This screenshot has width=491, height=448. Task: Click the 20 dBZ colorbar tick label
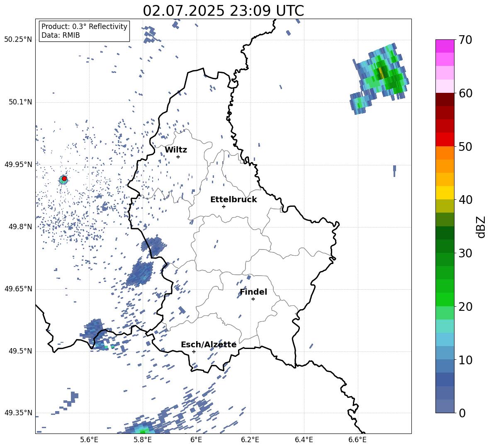click(x=465, y=307)
